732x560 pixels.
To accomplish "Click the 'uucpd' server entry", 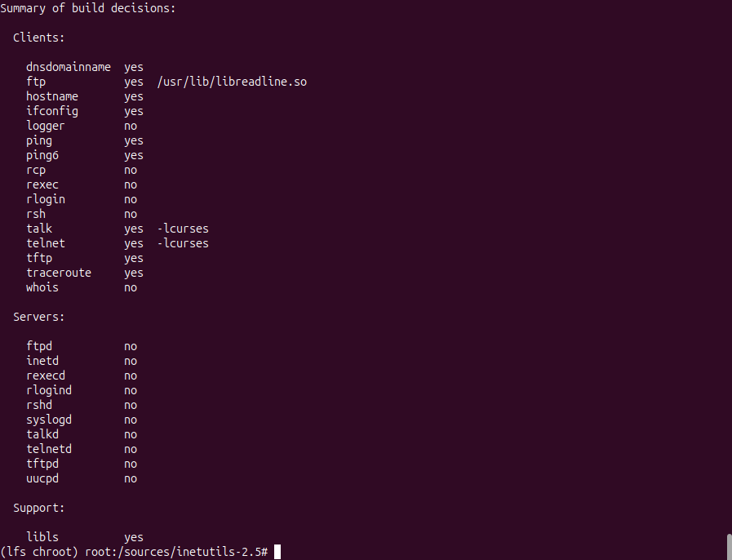I will pyautogui.click(x=42, y=478).
